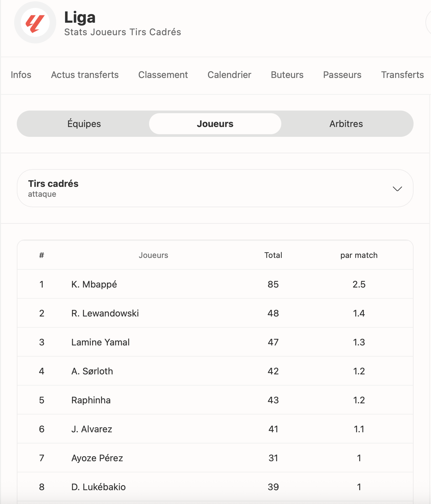This screenshot has height=504, width=431.
Task: Click the La Liga logo icon
Action: tap(35, 23)
